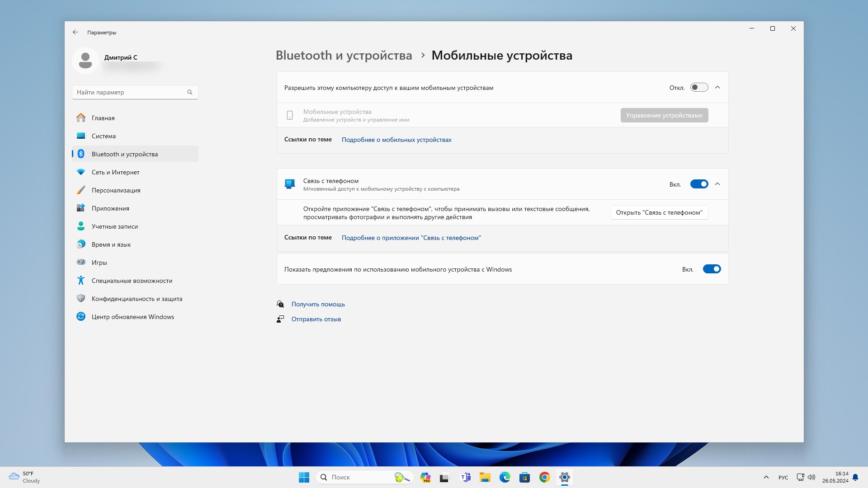Go to Персонализация settings
The image size is (868, 488).
point(135,190)
